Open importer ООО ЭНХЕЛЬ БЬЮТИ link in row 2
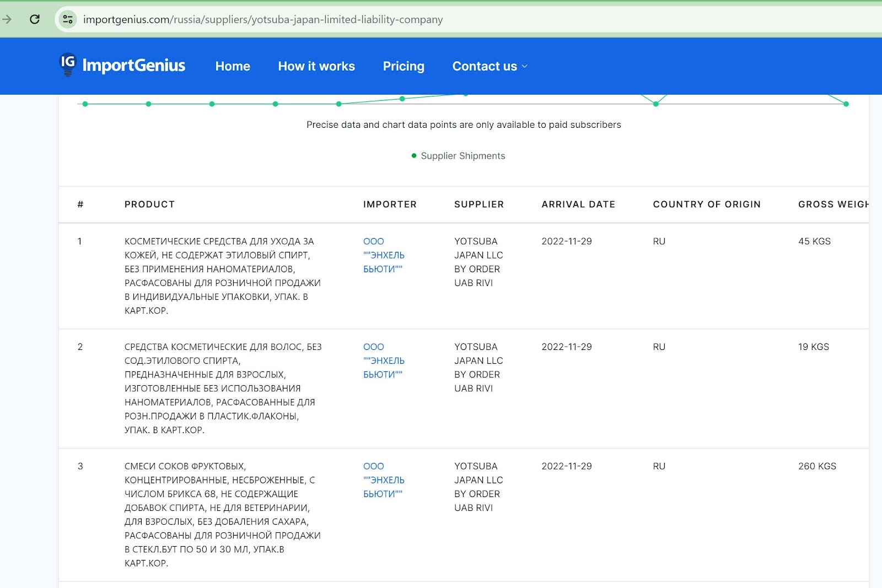882x588 pixels. point(384,360)
